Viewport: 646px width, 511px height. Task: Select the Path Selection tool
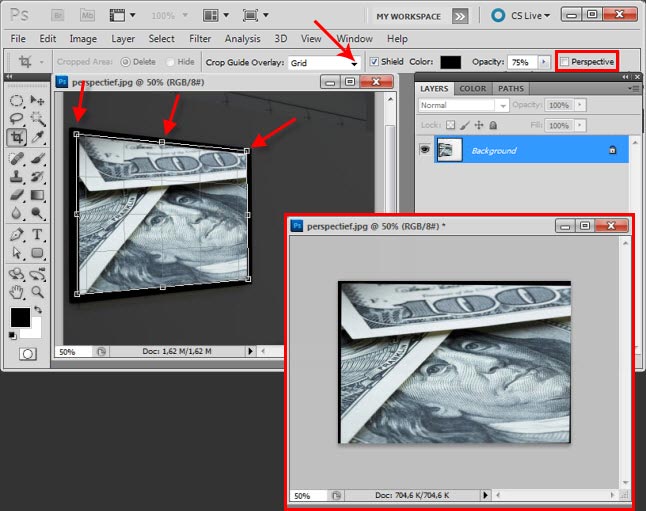16,253
